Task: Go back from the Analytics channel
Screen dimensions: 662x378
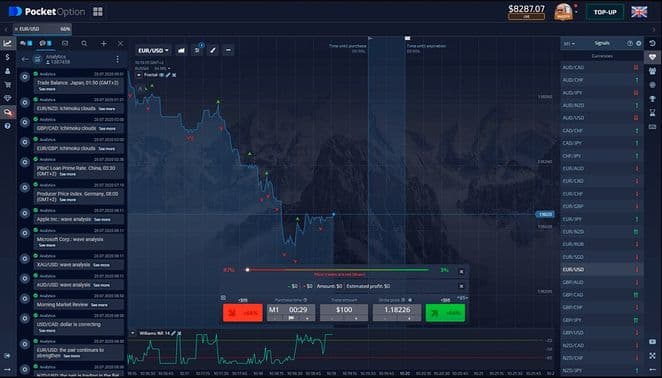Action: (24, 59)
